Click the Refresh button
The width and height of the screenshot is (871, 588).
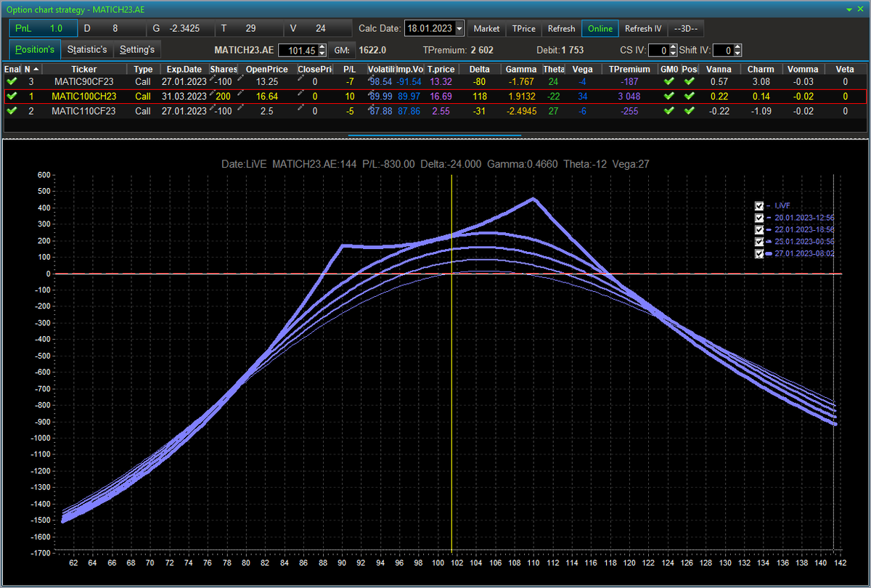561,29
